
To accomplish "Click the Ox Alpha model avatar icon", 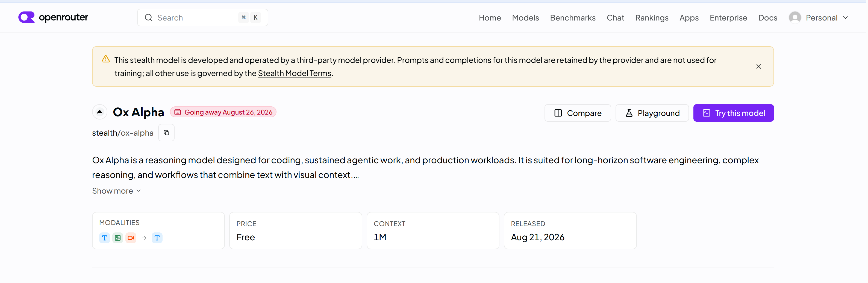I will (100, 112).
